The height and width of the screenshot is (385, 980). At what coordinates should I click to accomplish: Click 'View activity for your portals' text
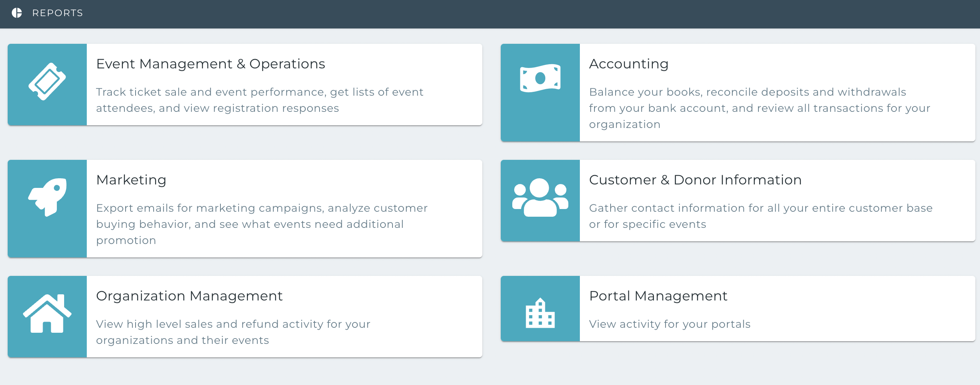click(670, 324)
